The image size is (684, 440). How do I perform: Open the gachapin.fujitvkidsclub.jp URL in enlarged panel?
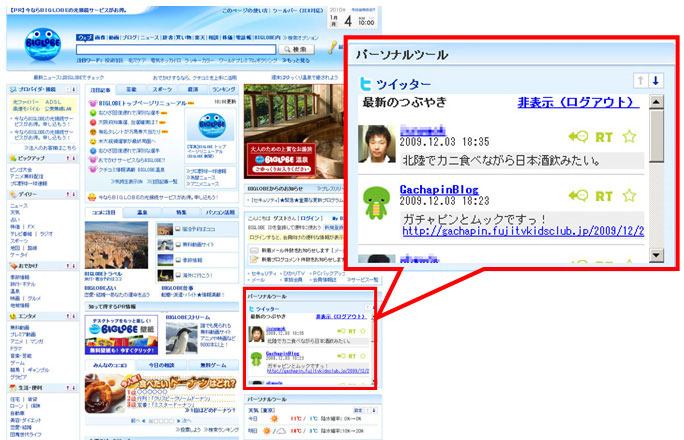[x=523, y=231]
